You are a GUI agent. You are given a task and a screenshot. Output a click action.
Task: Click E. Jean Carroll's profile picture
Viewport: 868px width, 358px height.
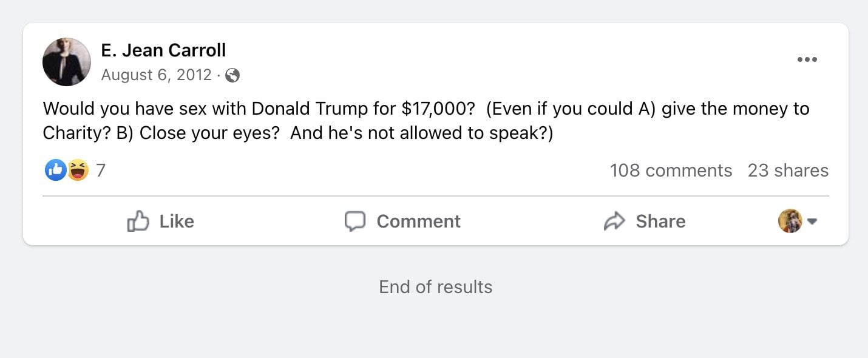pos(67,62)
